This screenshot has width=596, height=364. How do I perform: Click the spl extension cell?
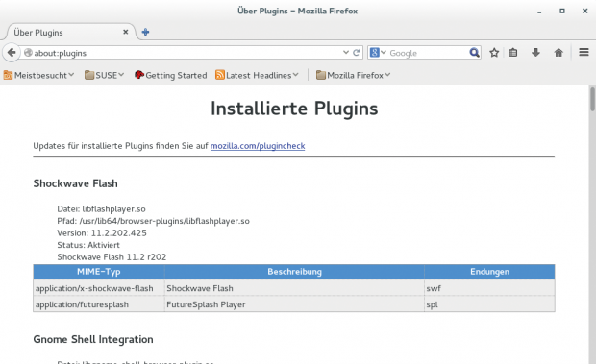click(x=489, y=304)
